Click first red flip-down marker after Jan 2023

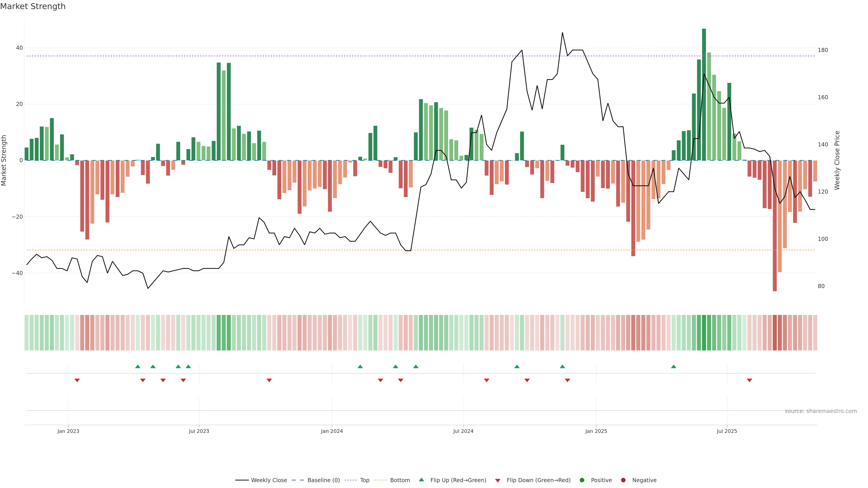point(77,380)
